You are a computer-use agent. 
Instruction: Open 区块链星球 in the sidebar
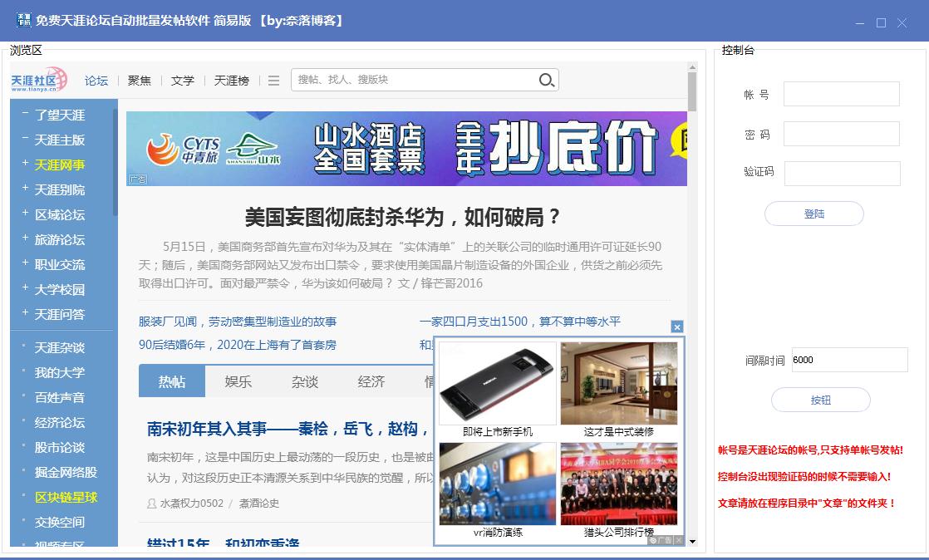click(x=66, y=497)
